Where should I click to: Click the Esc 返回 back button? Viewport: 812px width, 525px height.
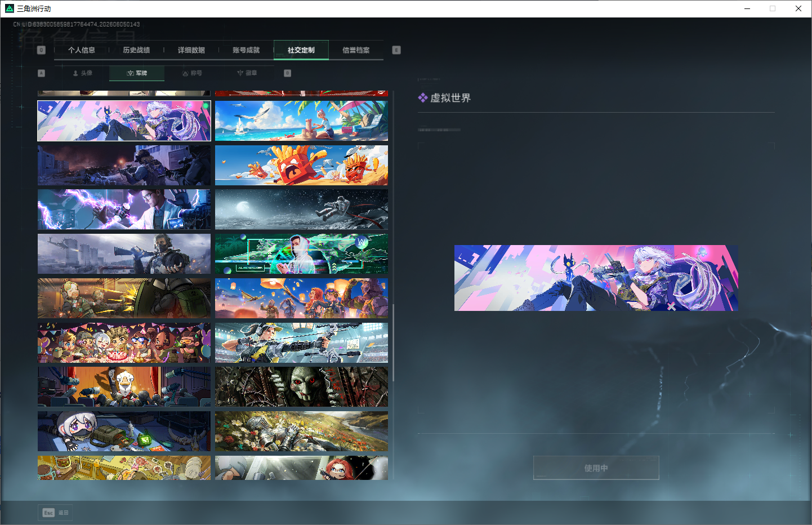click(x=55, y=513)
